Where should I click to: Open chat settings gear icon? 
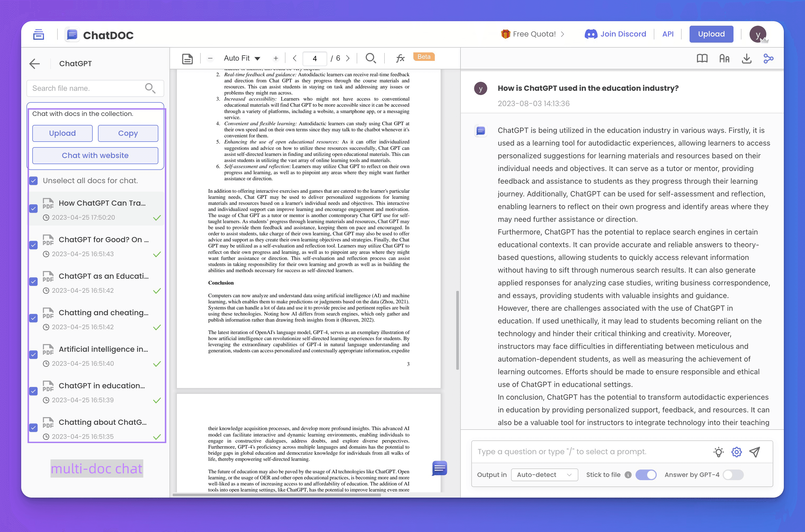pos(736,452)
